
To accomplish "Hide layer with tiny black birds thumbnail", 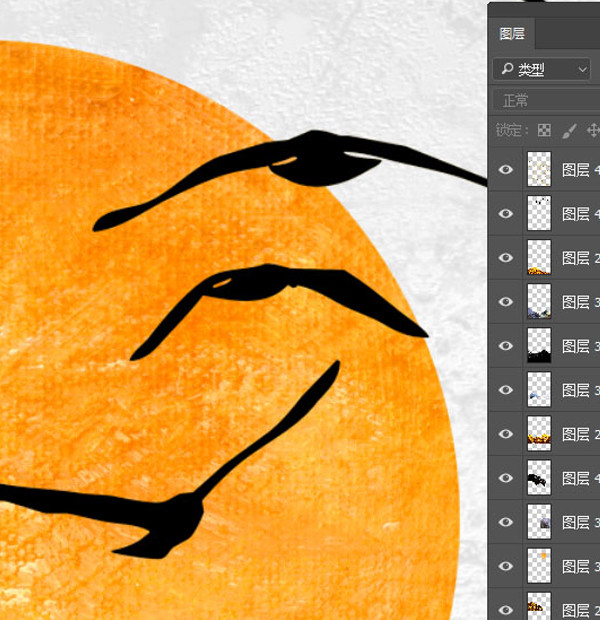I will tap(505, 214).
